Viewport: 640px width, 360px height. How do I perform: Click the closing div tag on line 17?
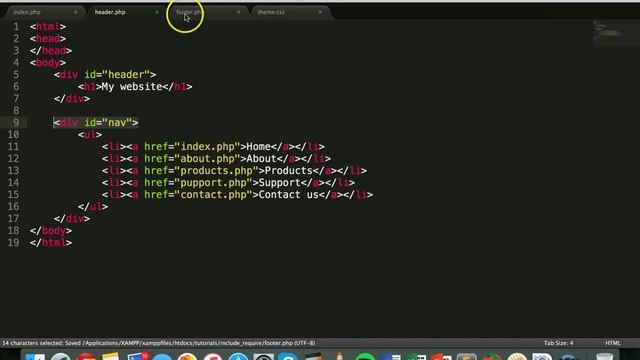pos(72,219)
